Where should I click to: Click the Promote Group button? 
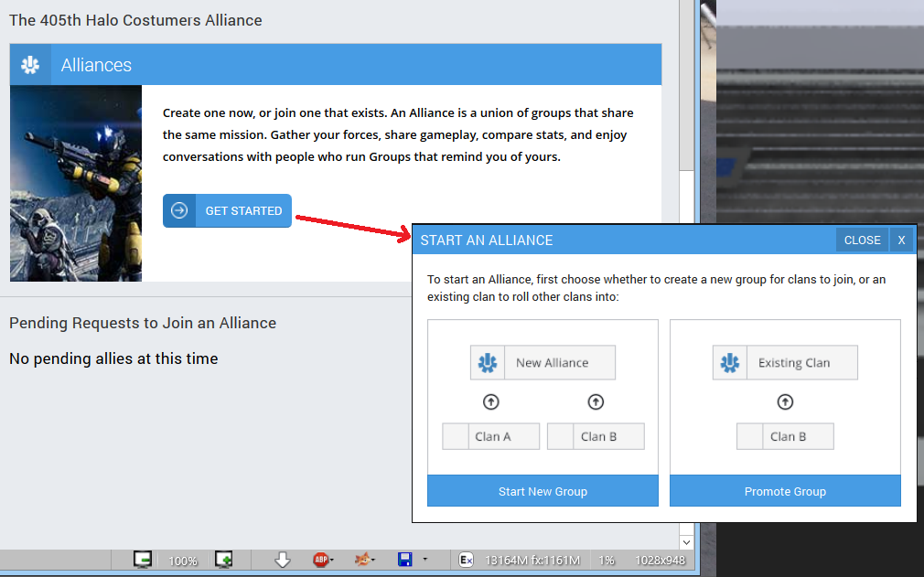785,491
